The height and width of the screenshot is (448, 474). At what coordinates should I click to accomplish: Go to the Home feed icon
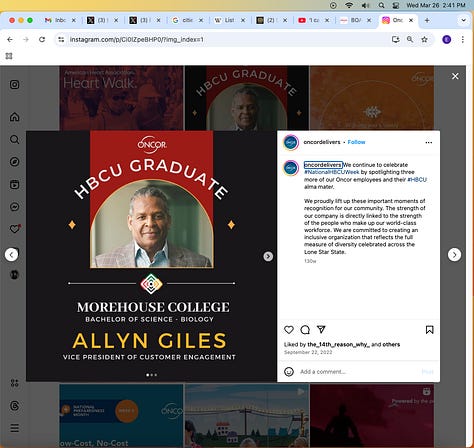click(x=14, y=117)
